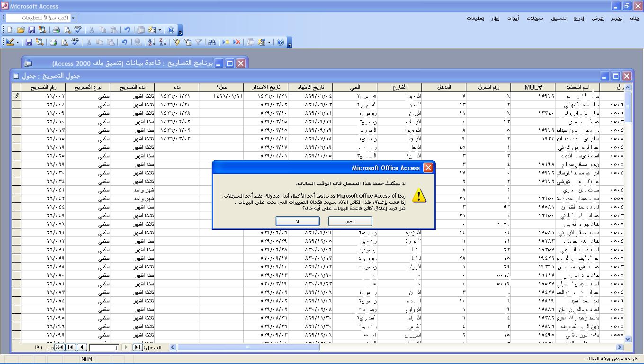Click the Filter By Form icon

[x=188, y=42]
